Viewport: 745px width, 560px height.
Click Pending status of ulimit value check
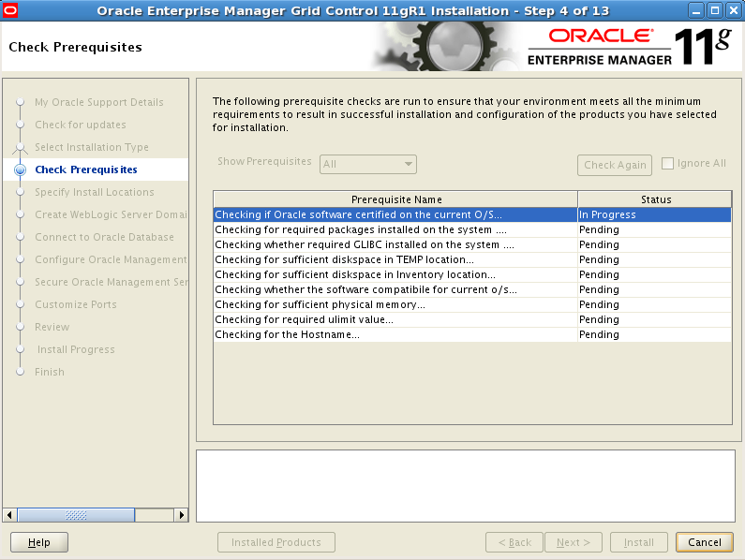coord(655,319)
